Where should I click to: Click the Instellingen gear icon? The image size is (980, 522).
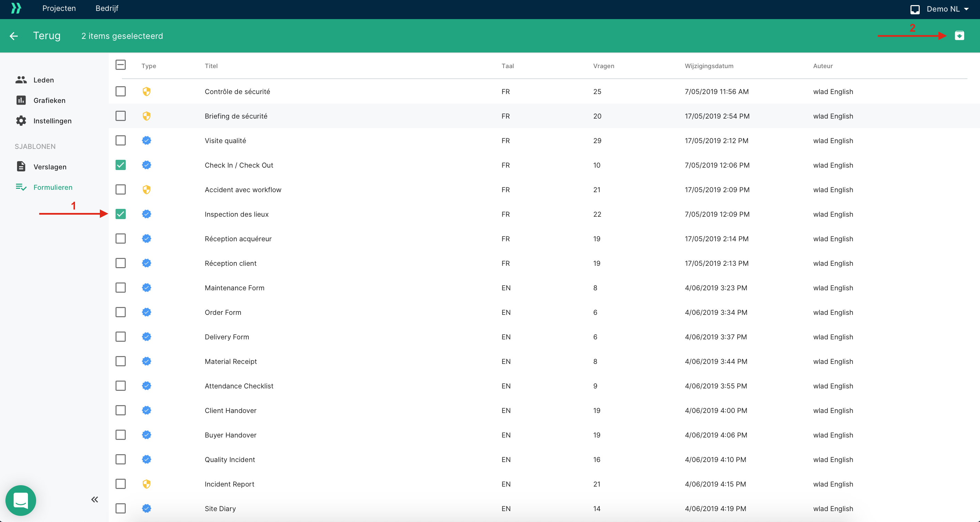21,121
